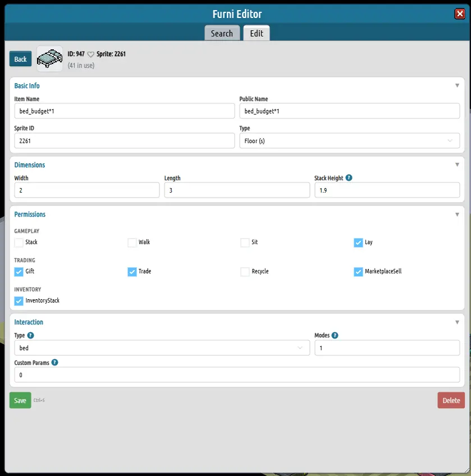The height and width of the screenshot is (476, 471).
Task: Click the heart favorite icon beside ID 947
Action: [x=90, y=54]
